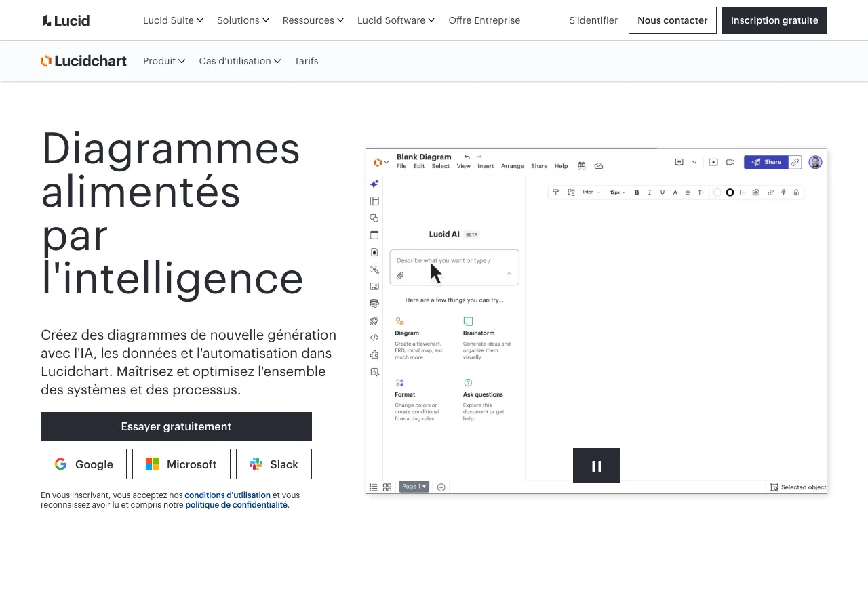Viewport: 868px width, 610px height.
Task: Click the video camera icon in demo header
Action: click(x=730, y=162)
